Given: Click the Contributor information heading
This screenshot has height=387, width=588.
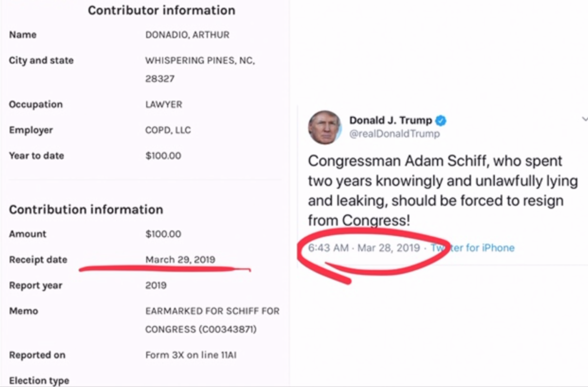Looking at the screenshot, I should 161,10.
